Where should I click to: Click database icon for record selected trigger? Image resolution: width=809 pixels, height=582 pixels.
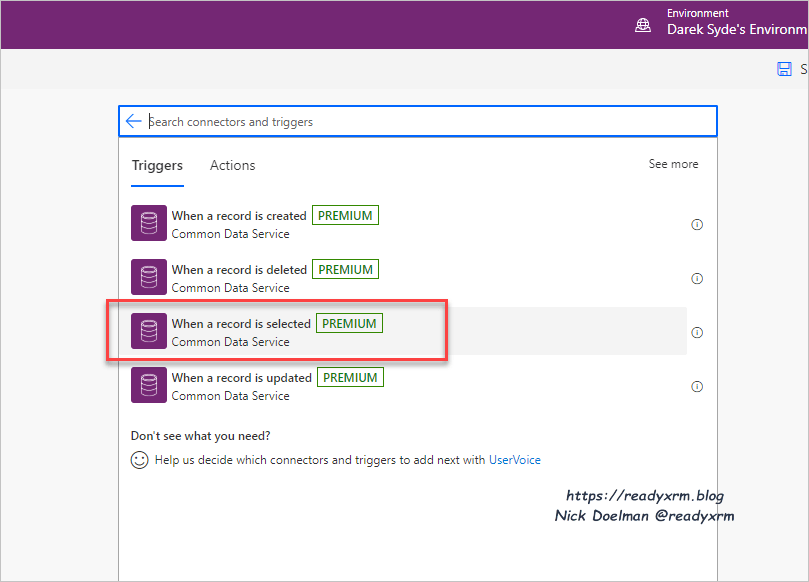pos(149,332)
